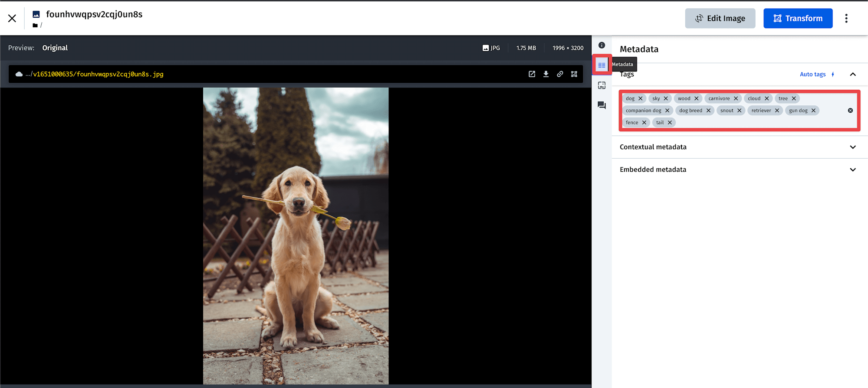Remove the 'fence' tag
Screen dimensions: 868x388
tap(644, 123)
